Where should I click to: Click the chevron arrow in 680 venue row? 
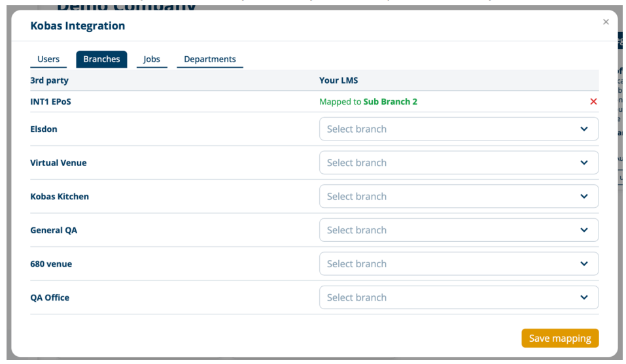point(584,264)
